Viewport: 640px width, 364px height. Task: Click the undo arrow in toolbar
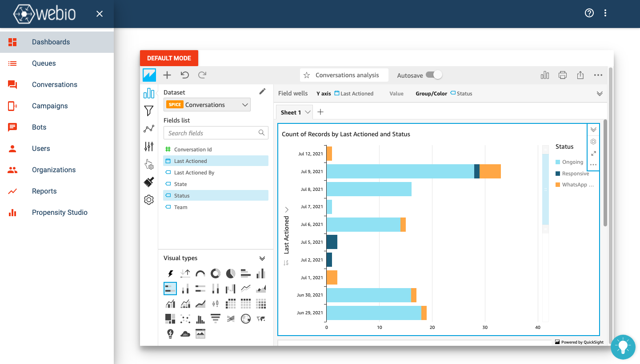(x=184, y=75)
